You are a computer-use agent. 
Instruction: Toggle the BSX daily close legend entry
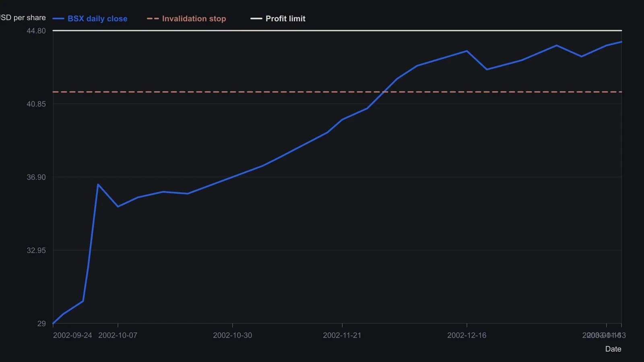(90, 19)
